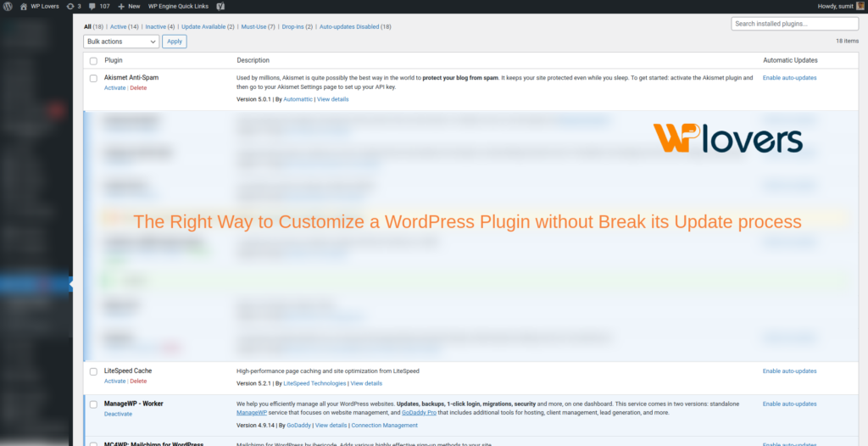Open the comments bubble showing 107
Screen dimensions: 868x446
point(100,6)
